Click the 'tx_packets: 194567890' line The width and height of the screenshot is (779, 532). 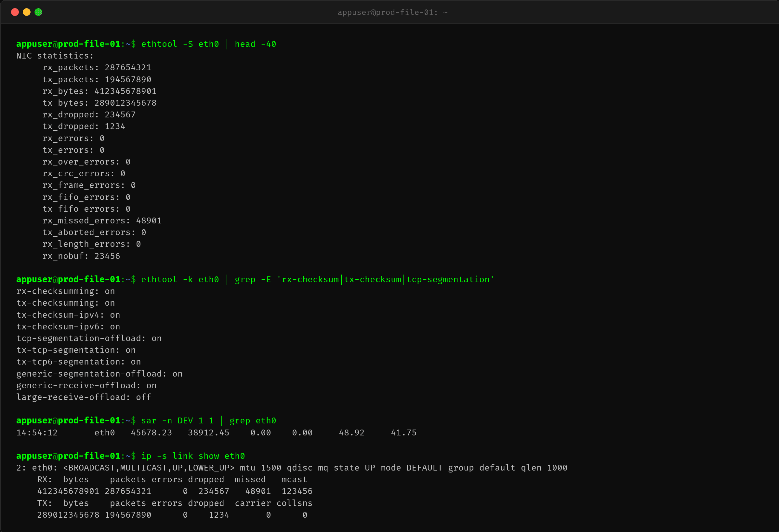(97, 79)
